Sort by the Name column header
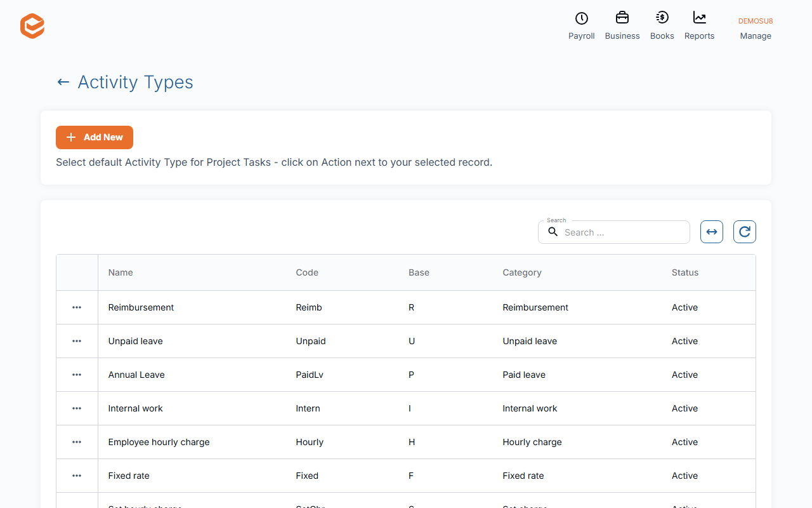This screenshot has height=508, width=812. pyautogui.click(x=121, y=272)
